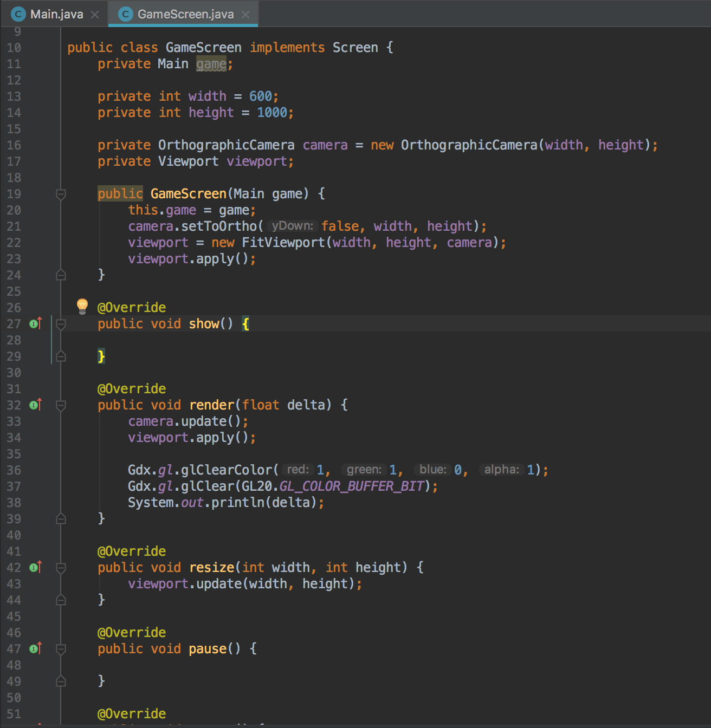
Task: Click the 'FitViewport' constructor call
Action: 283,243
